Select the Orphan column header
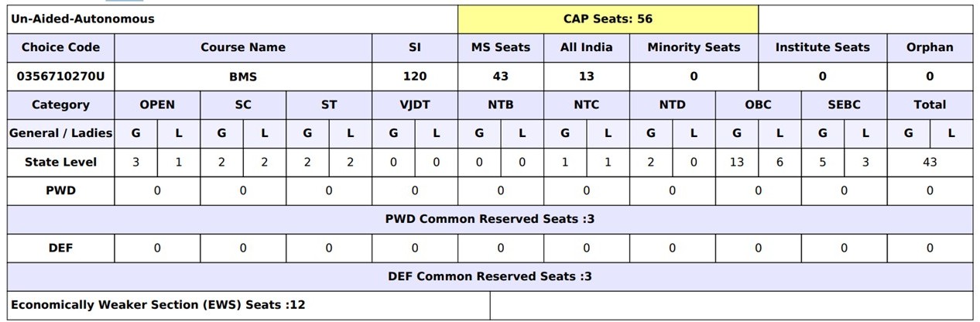 point(930,47)
